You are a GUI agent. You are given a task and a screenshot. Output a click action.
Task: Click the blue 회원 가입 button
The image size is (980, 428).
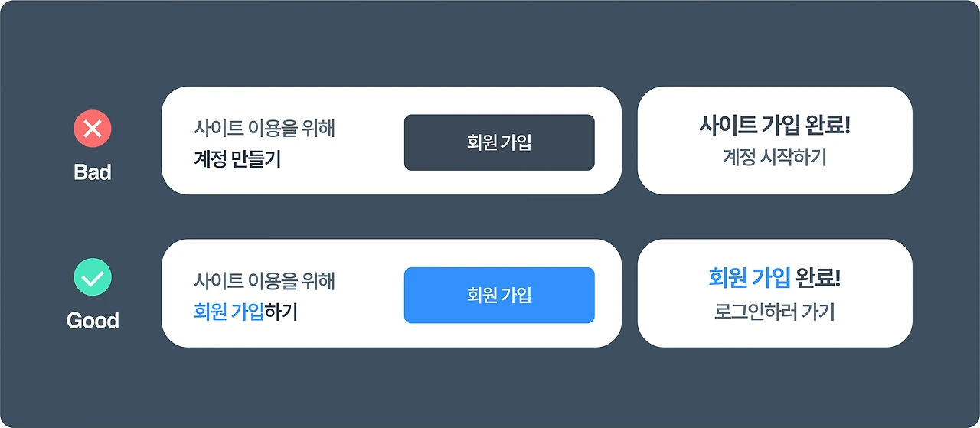pyautogui.click(x=499, y=295)
